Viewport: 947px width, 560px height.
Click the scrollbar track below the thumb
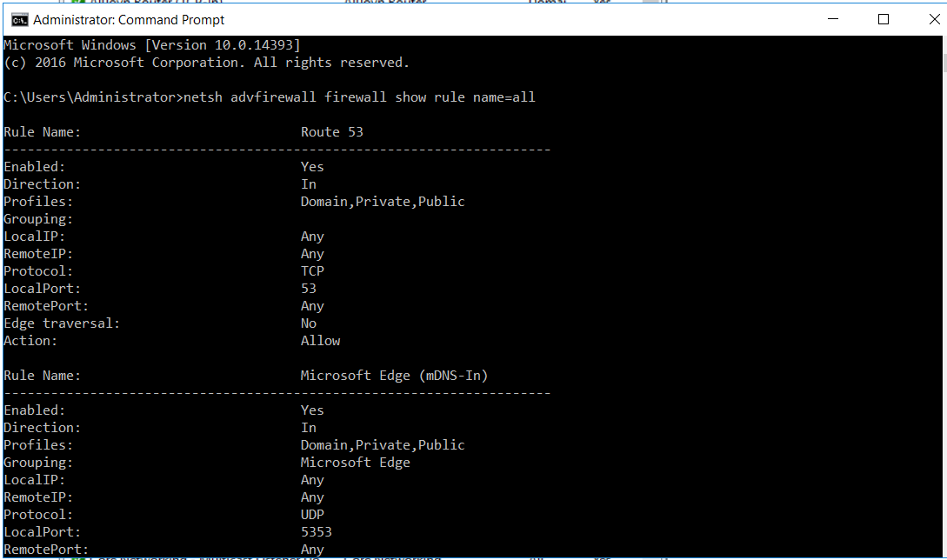tap(944, 302)
